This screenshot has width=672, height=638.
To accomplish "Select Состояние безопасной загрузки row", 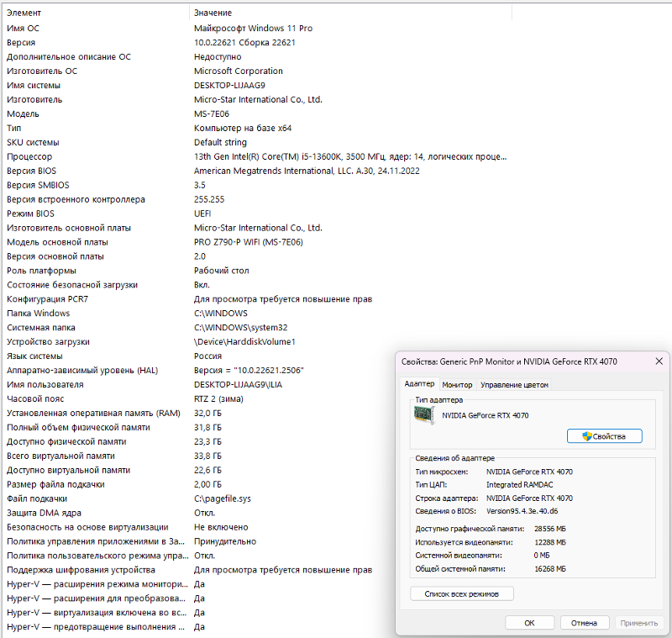I will (257, 285).
